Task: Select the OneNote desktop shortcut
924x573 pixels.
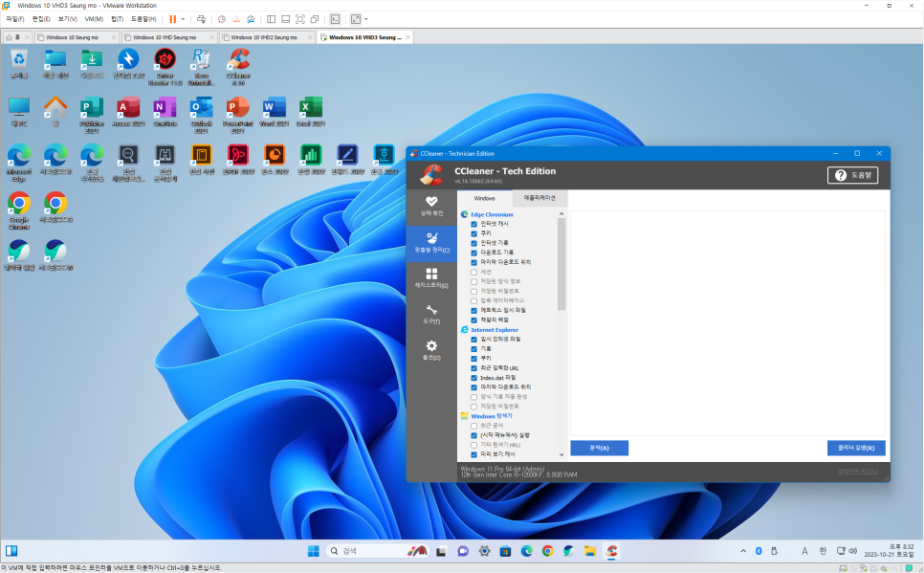Action: point(165,112)
